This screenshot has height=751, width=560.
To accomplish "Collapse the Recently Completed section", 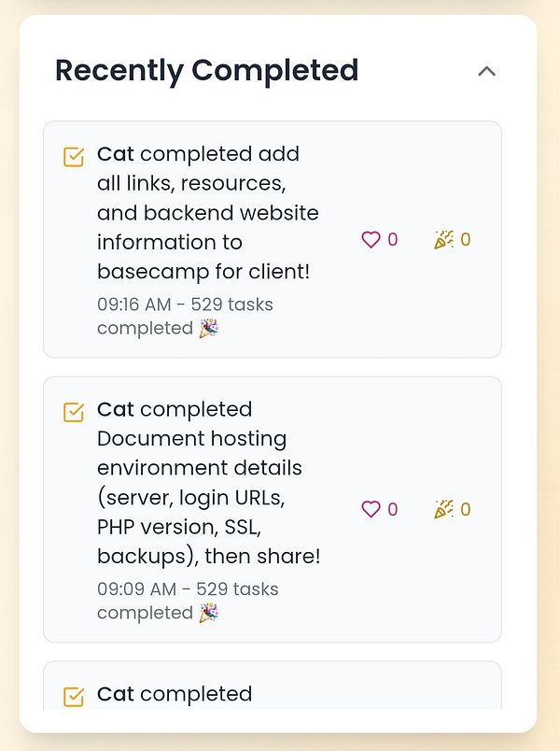I will click(486, 71).
